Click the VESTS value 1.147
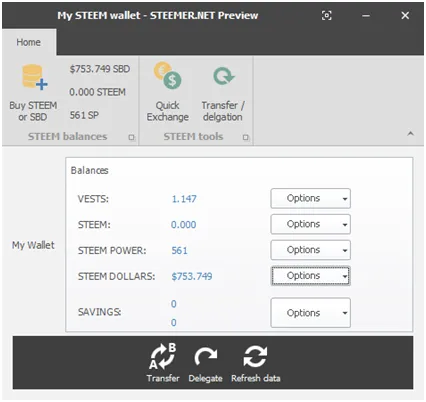The image size is (426, 402). [x=184, y=199]
